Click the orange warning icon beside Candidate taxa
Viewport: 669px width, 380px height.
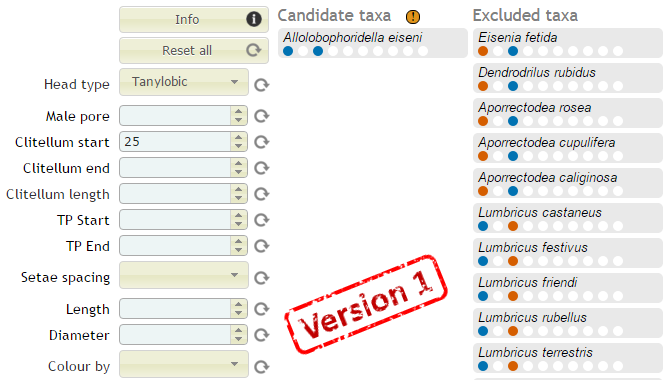click(413, 17)
